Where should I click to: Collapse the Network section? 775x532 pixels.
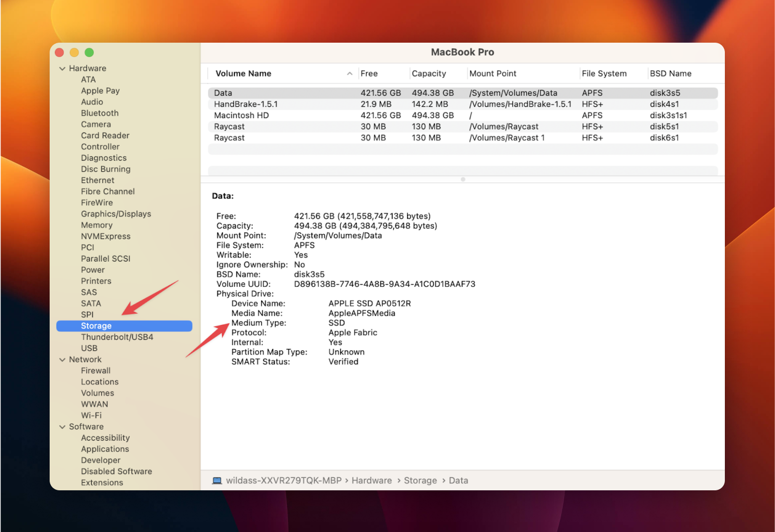62,359
